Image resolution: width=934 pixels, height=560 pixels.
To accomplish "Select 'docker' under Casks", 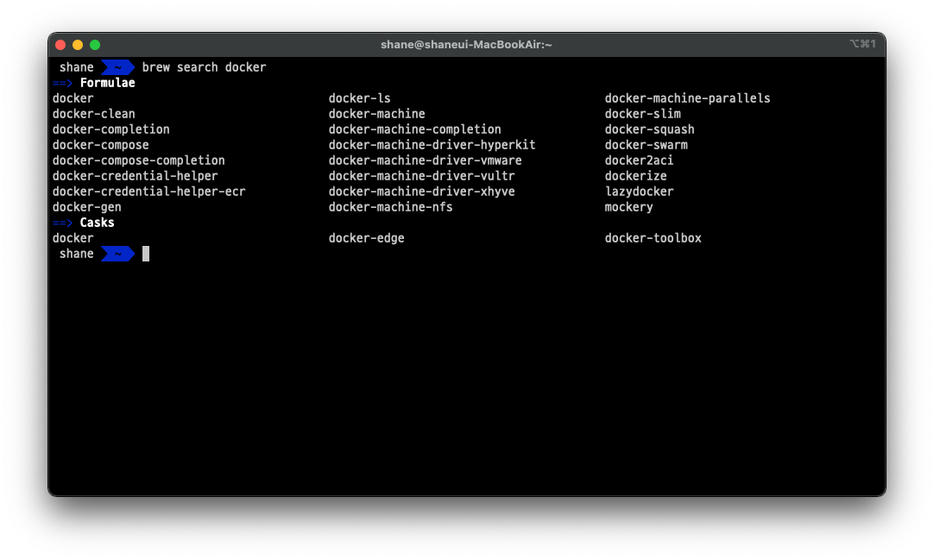I will coord(73,238).
